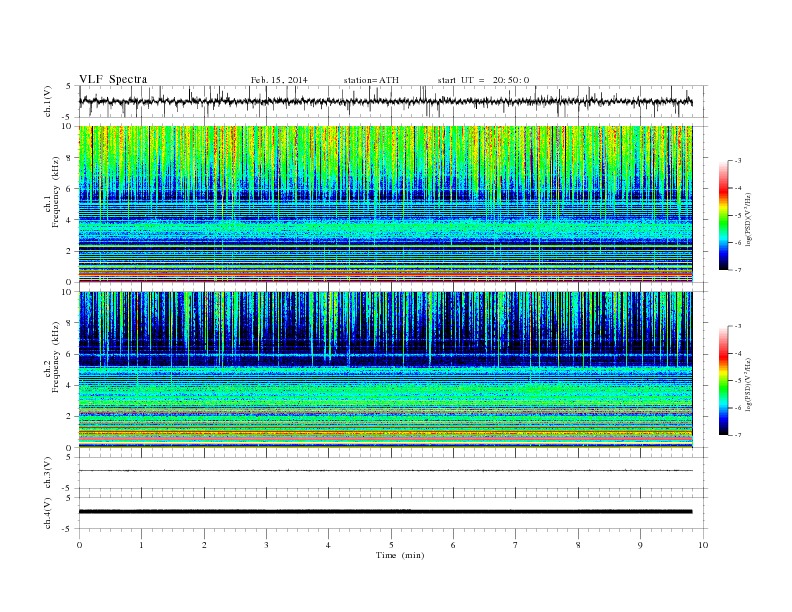Select the date "Feb. 15, 2014"
This screenshot has width=792, height=612.
pyautogui.click(x=279, y=80)
